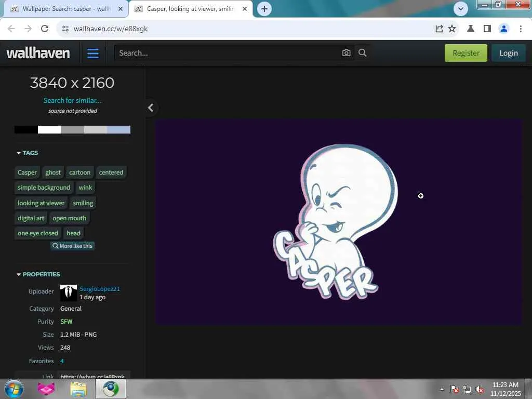Viewport: 532px width, 399px height.
Task: Select the light blue color swatch
Action: (x=119, y=129)
